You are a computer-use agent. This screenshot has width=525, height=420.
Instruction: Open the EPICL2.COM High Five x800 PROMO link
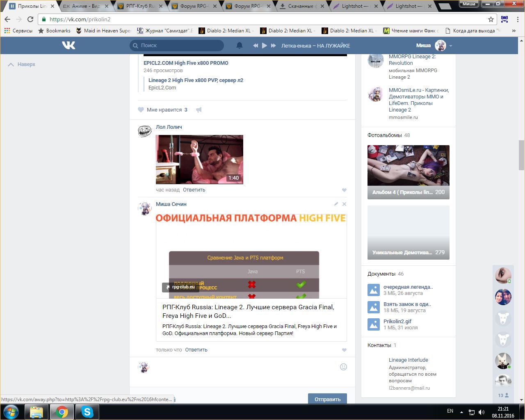[x=186, y=63]
